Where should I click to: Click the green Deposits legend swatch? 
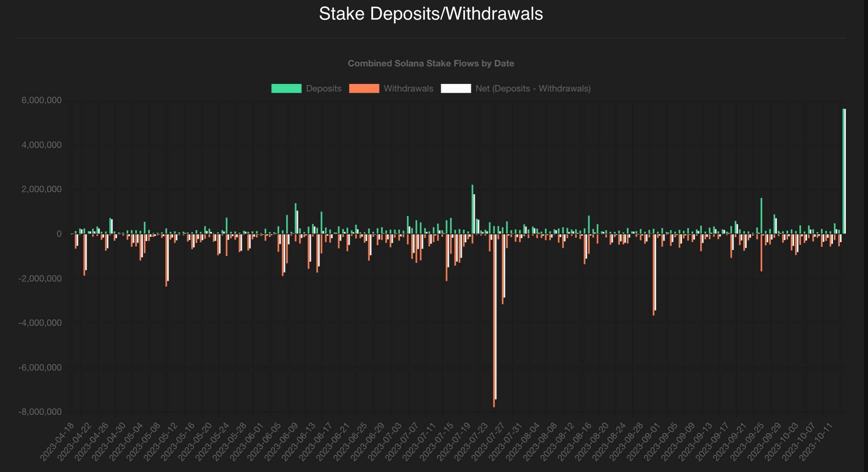tap(286, 89)
